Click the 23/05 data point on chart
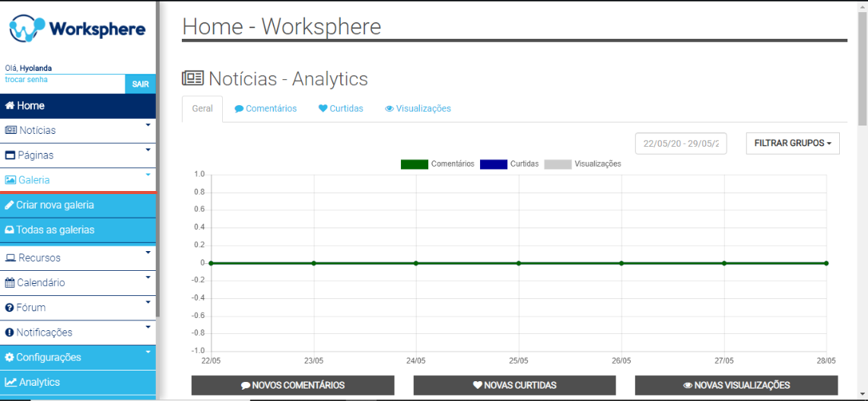 314,263
